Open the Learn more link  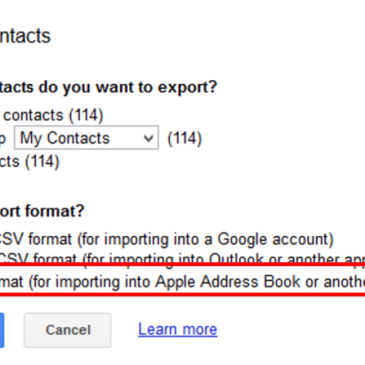tap(178, 329)
